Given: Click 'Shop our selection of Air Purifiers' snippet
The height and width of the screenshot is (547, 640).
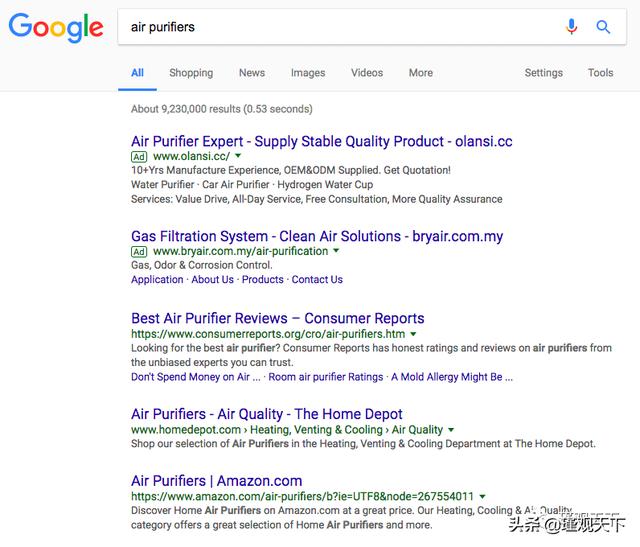Looking at the screenshot, I should click(363, 444).
